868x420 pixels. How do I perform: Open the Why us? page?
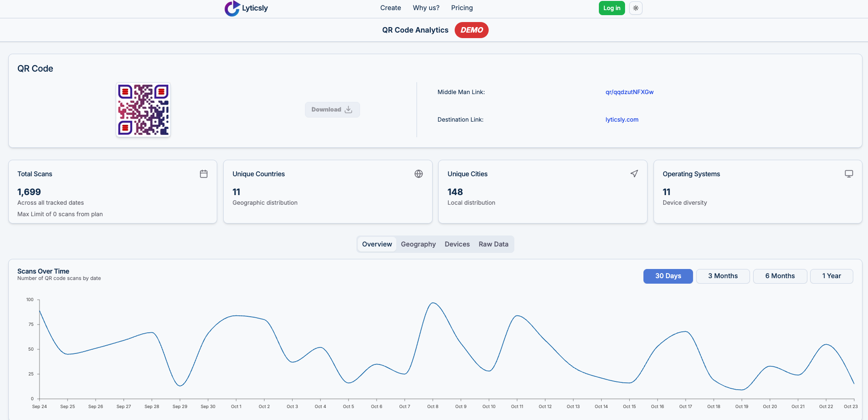point(426,8)
